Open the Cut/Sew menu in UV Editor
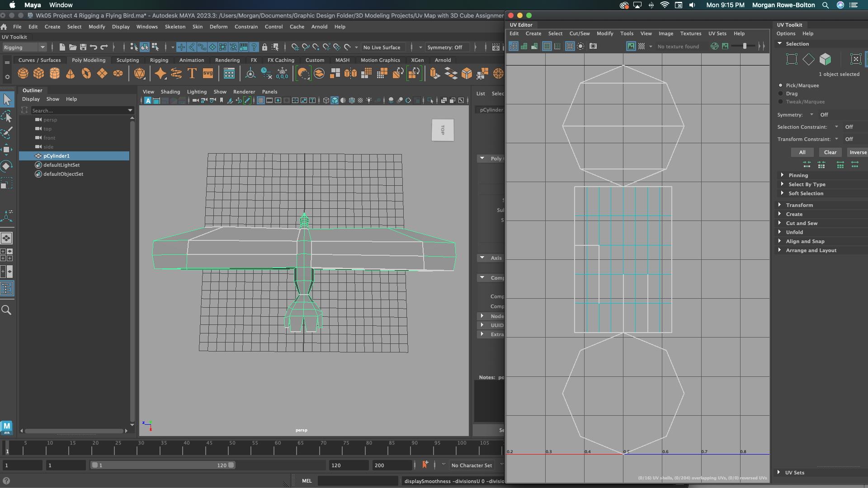Screen dimensions: 868x488 [x=579, y=33]
